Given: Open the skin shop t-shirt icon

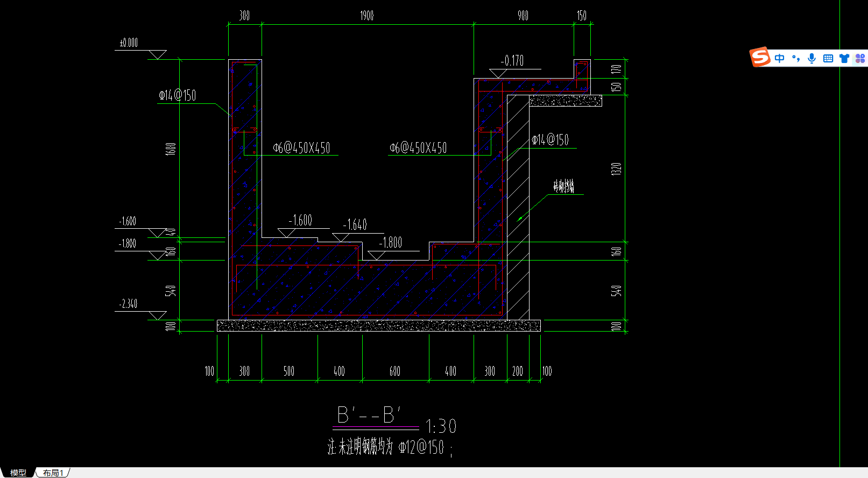Looking at the screenshot, I should (844, 58).
